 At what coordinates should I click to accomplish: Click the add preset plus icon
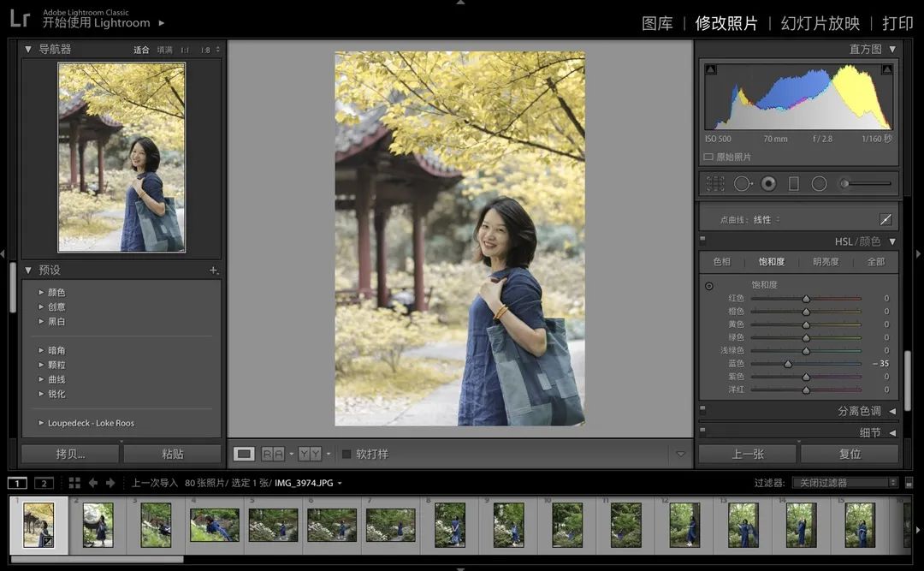click(x=213, y=271)
